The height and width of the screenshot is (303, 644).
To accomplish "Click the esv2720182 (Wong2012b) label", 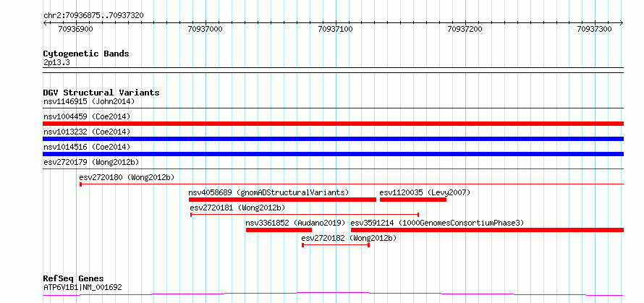I will (349, 238).
